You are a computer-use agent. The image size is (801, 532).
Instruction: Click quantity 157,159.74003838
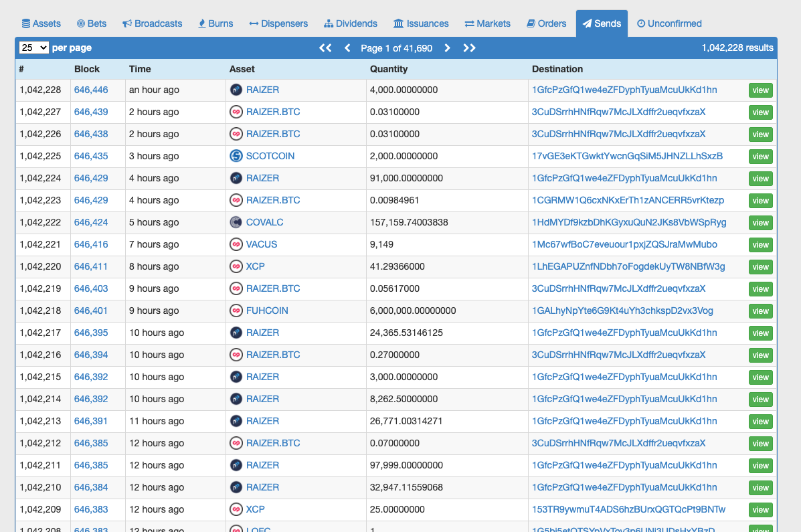click(409, 222)
